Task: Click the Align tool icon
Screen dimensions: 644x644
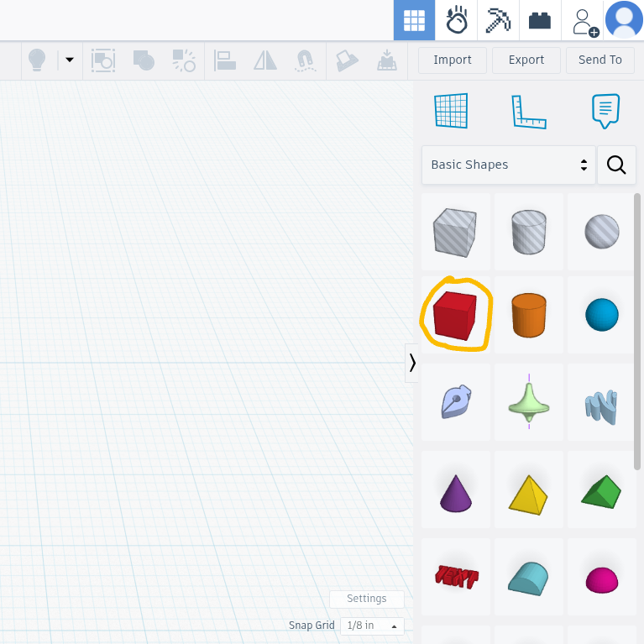Action: 225,60
